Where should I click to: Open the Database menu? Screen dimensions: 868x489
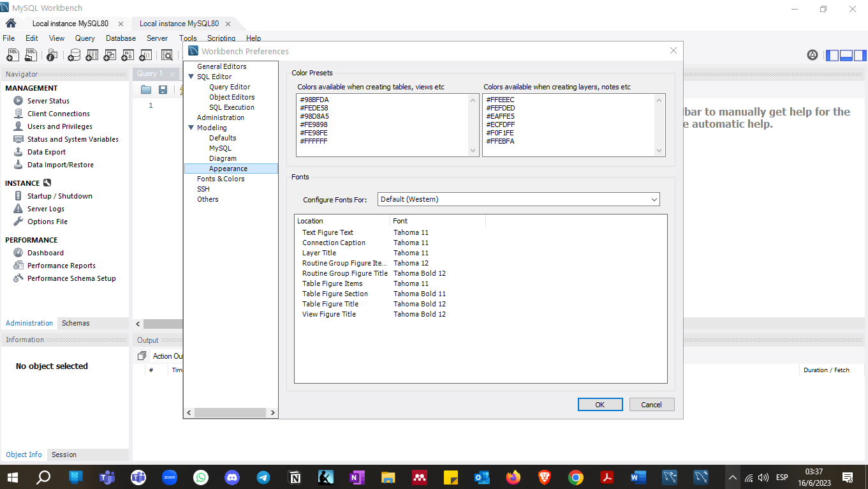click(x=121, y=38)
